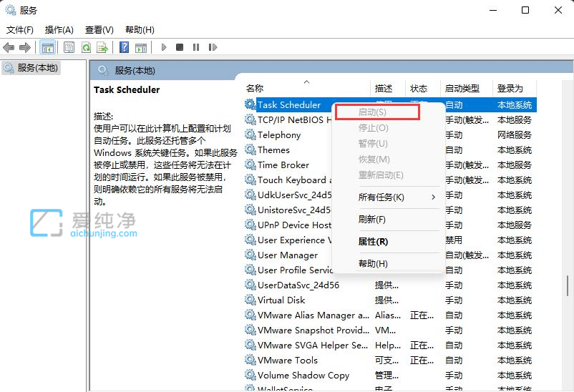
Task: Click 网络服务 login for Telephony
Action: (x=515, y=135)
